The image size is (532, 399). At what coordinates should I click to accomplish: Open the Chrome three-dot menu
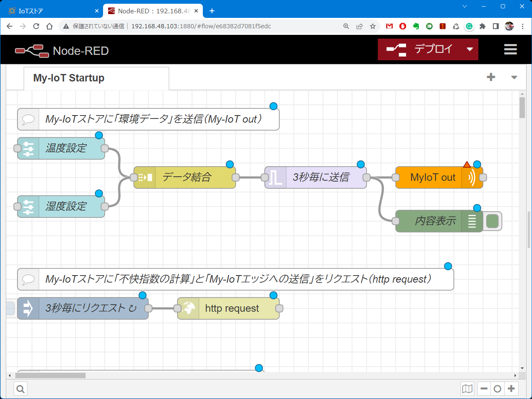523,26
